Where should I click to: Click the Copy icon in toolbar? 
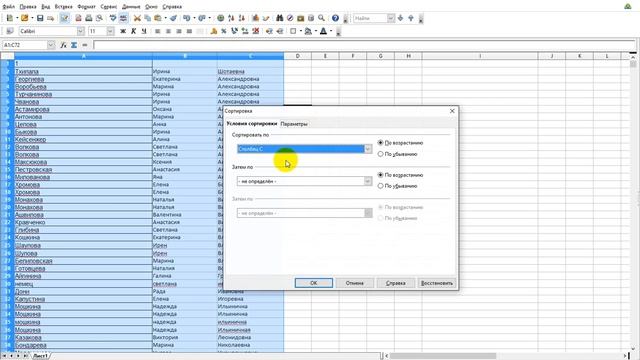coord(147,18)
